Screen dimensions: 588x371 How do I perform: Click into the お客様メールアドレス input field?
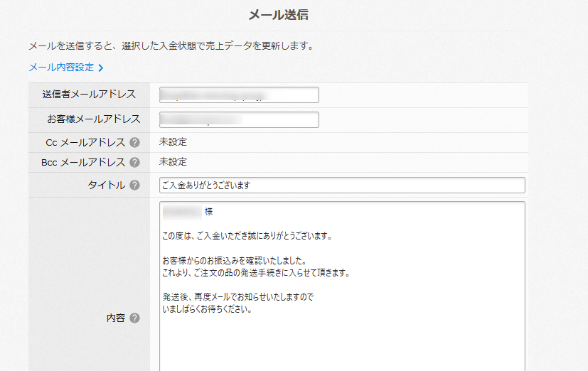[239, 119]
